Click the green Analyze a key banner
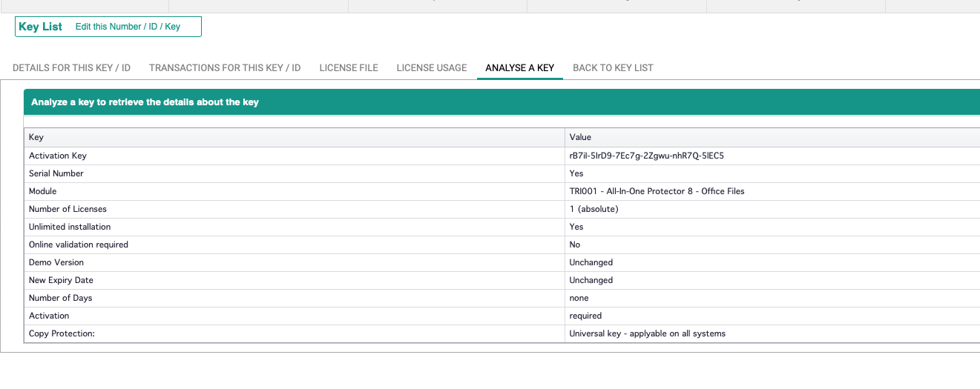This screenshot has width=980, height=389. pos(501,102)
